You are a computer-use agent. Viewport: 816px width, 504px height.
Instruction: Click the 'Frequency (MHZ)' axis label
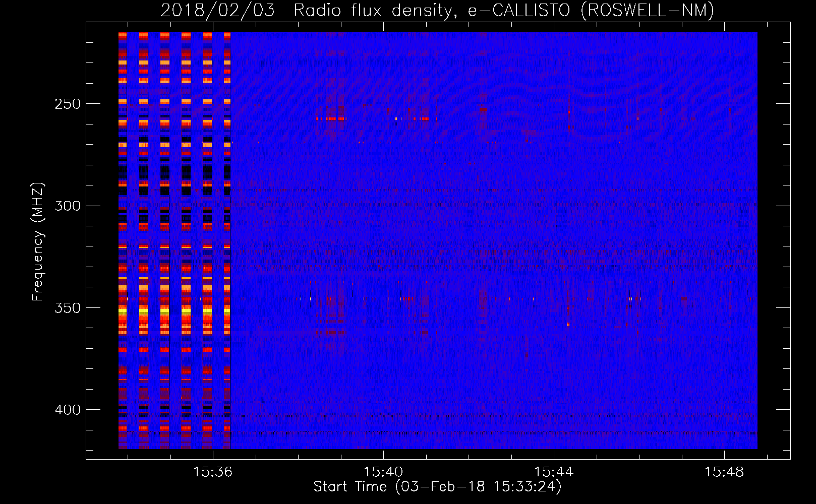(x=38, y=242)
